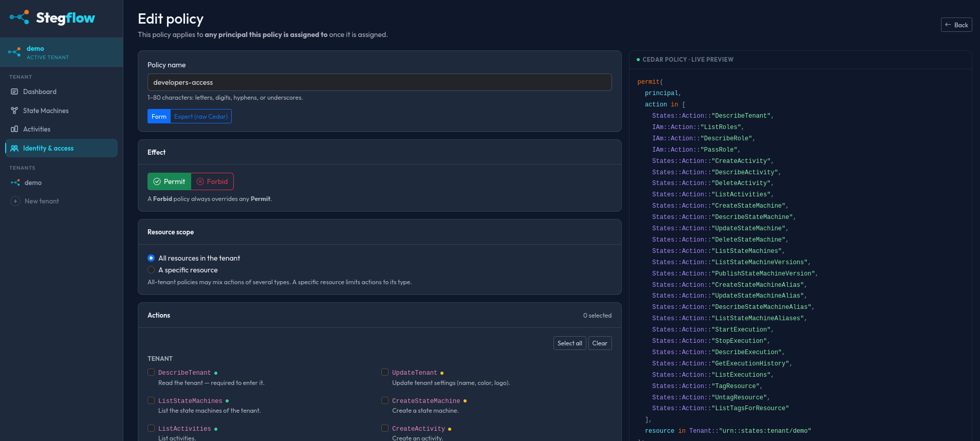Click the Resource scope heading
Screen dimensions: 980x441
(x=171, y=232)
